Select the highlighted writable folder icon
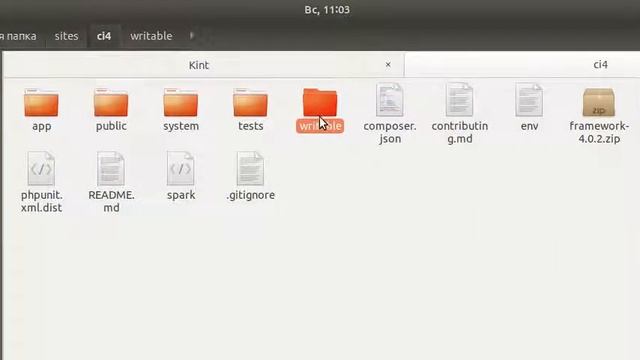 (x=320, y=103)
